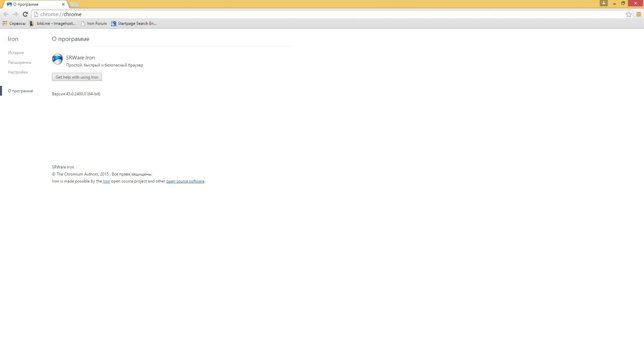The image size is (644, 349).
Task: Open the bild.me Imagehost bookmark
Action: click(53, 23)
